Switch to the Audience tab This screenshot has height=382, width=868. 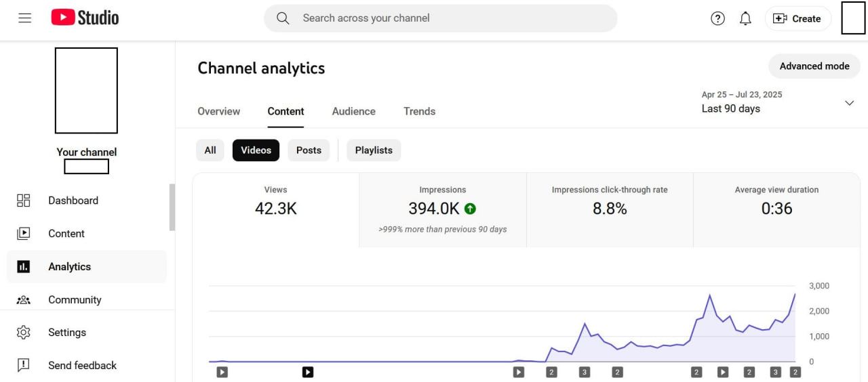353,112
